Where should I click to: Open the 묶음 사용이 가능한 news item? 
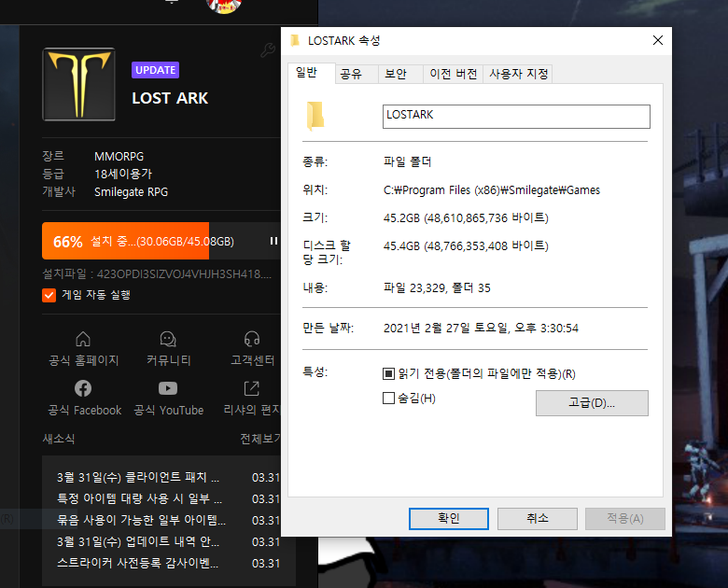click(141, 520)
